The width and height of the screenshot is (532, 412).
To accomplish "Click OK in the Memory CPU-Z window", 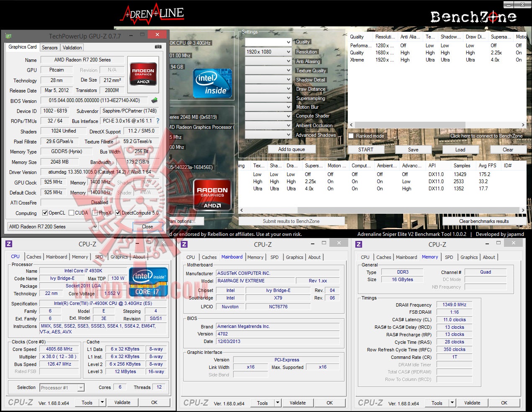I will [x=504, y=403].
